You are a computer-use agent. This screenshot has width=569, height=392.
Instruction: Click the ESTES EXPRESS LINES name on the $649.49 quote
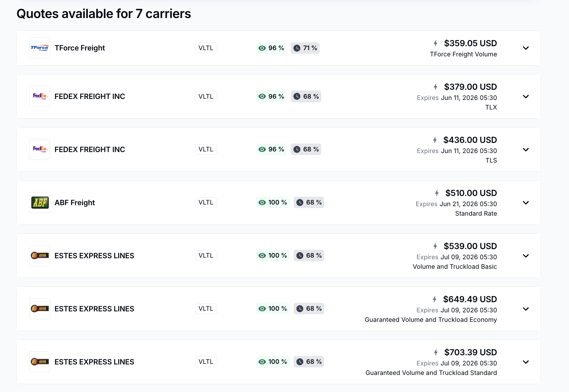point(94,309)
